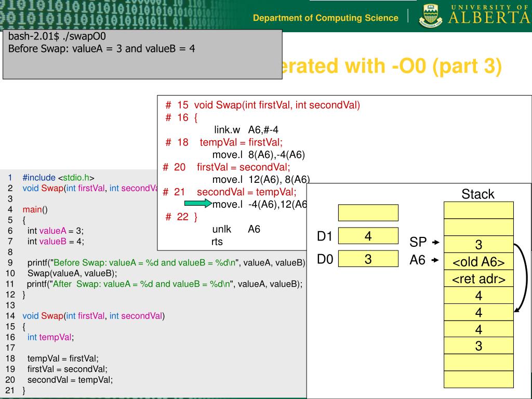
Task: Click the red '# 21 secondVal = tempVal;' comment
Action: tap(229, 192)
